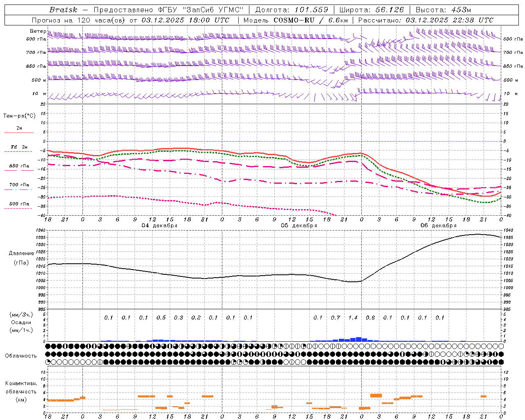Click the 'Ветер' wind panel label
Viewport: 525px width, 420px height.
[x=38, y=31]
